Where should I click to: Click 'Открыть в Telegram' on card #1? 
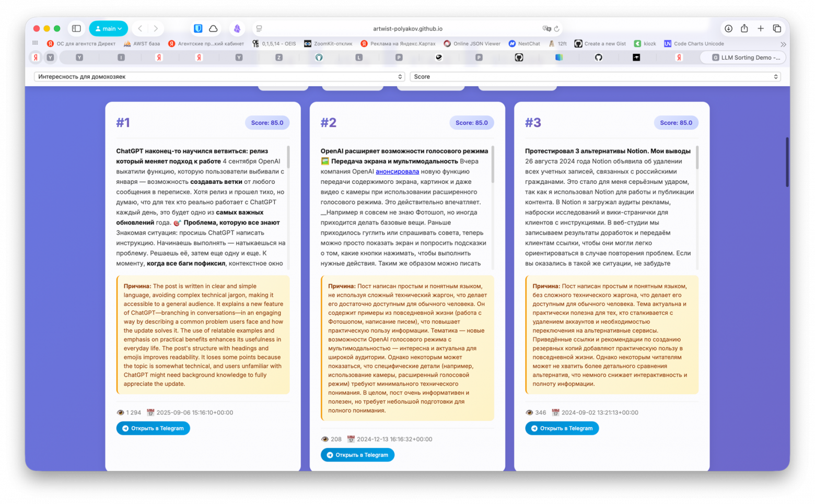[153, 428]
